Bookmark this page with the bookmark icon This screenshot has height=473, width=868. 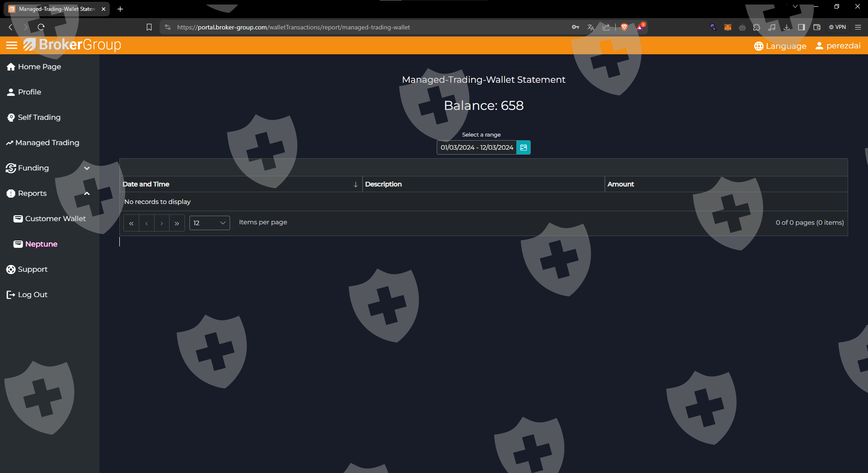(149, 27)
